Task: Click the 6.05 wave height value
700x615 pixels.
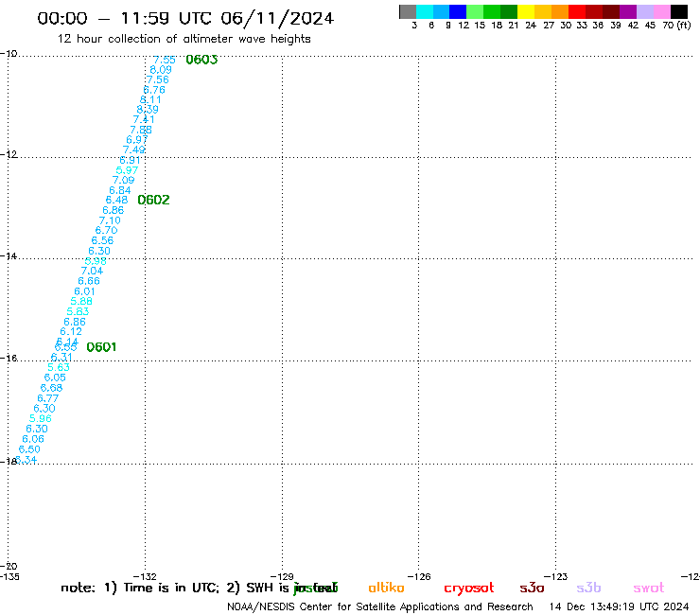Action: (55, 378)
